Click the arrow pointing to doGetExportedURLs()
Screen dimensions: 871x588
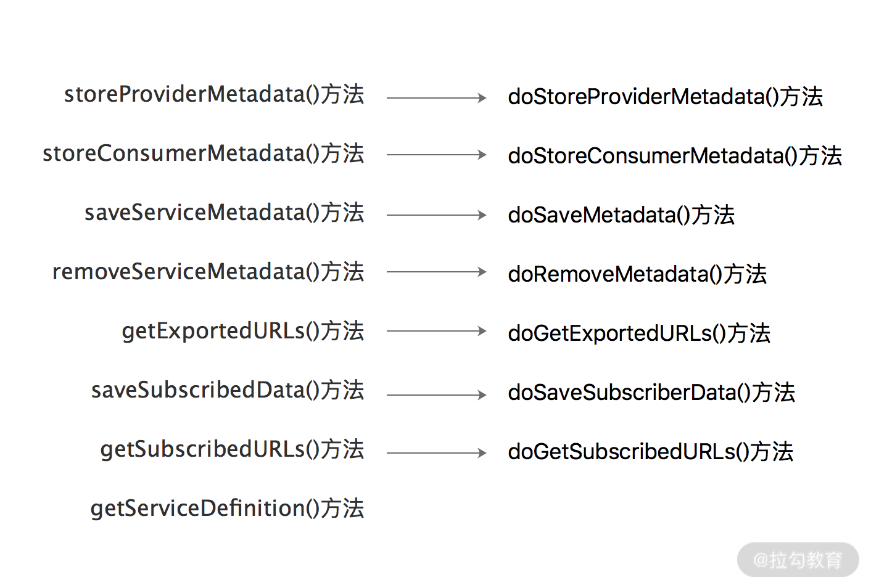(436, 331)
